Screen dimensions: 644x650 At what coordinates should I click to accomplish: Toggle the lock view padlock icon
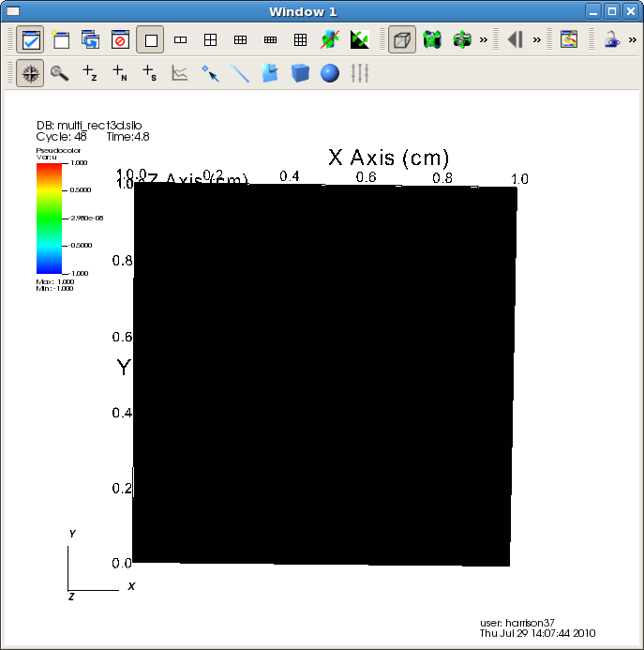pyautogui.click(x=612, y=39)
